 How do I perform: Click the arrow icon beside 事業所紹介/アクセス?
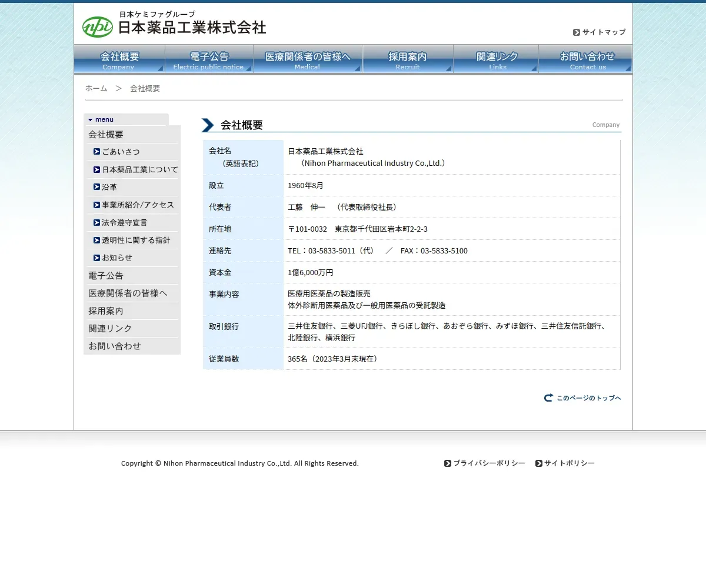click(x=96, y=205)
